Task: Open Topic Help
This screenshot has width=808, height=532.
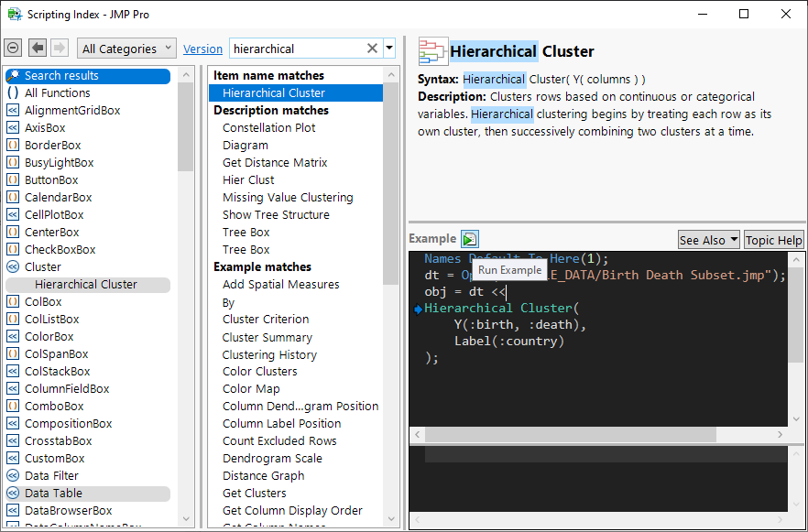Action: (773, 240)
